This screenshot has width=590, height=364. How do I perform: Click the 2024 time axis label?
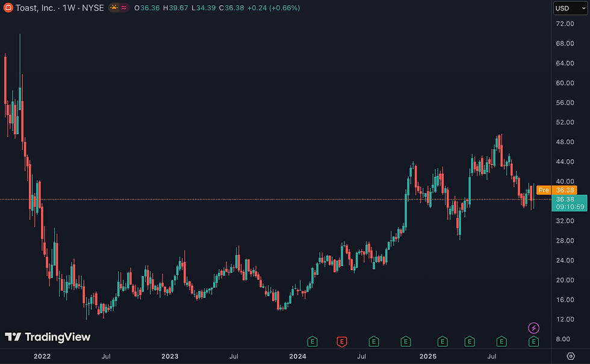tap(297, 356)
